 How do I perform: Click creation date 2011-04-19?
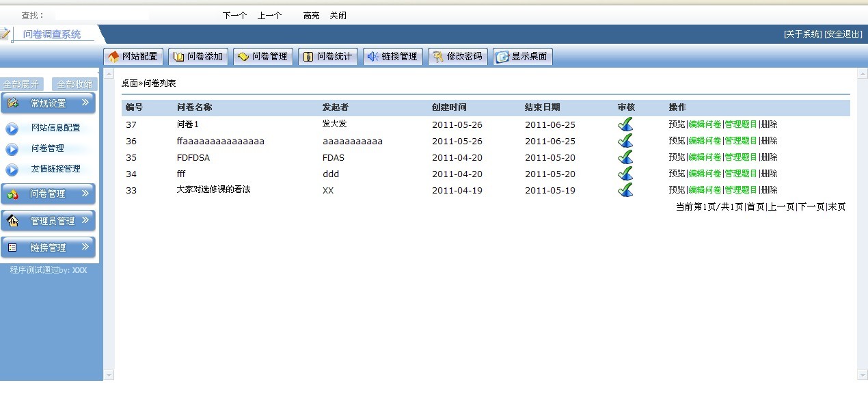pos(457,190)
